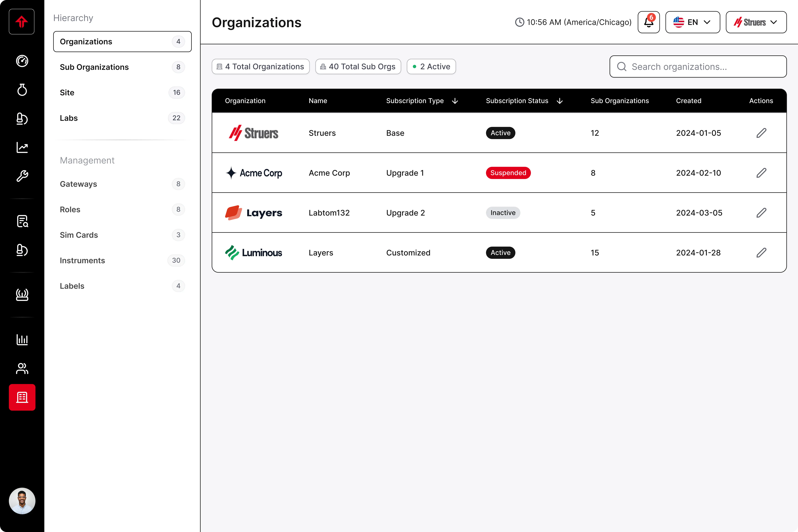Click the upper microscope sidebar icon
This screenshot has width=798, height=532.
pos(22,118)
